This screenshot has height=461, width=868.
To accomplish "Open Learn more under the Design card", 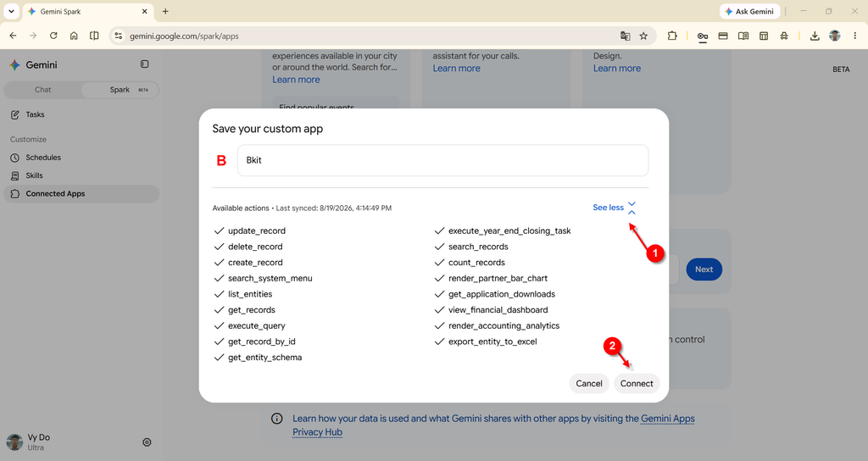I will 617,68.
